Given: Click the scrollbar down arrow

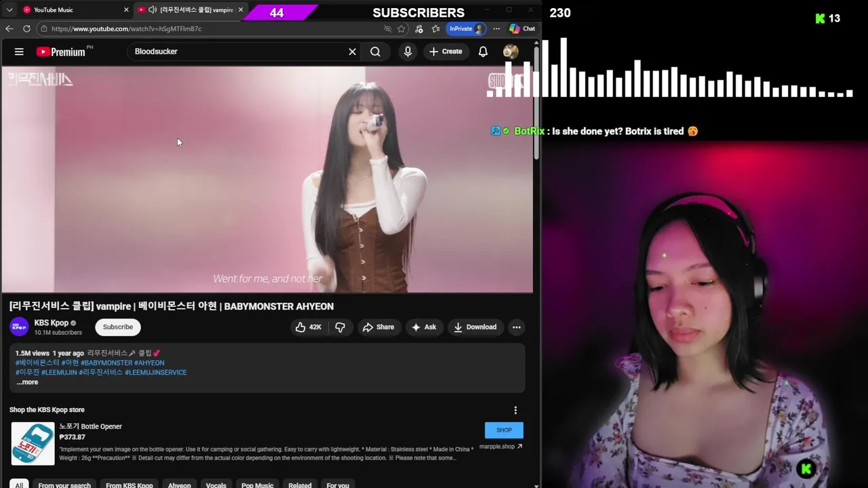Looking at the screenshot, I should click(536, 485).
